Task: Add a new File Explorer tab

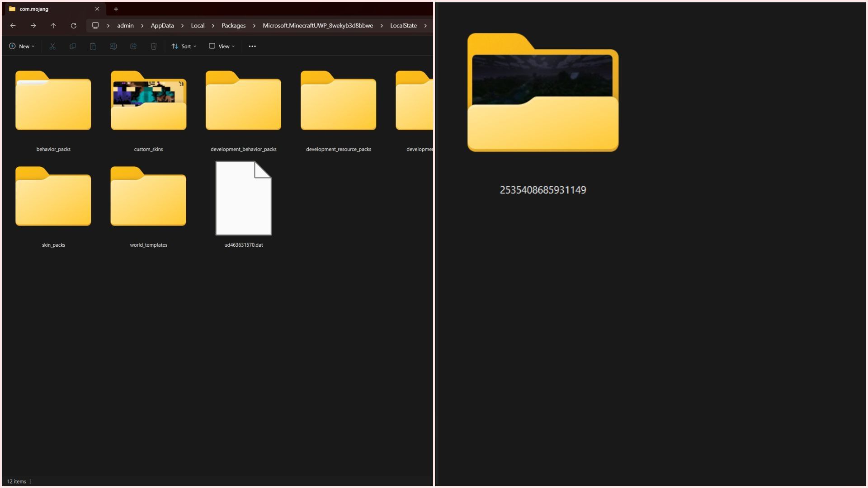Action: point(116,9)
